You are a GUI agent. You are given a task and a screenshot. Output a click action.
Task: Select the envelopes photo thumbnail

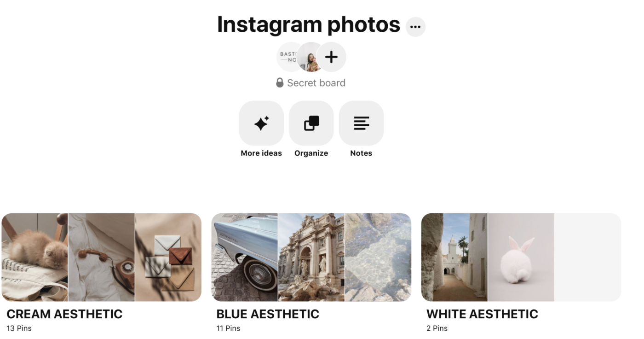point(168,257)
